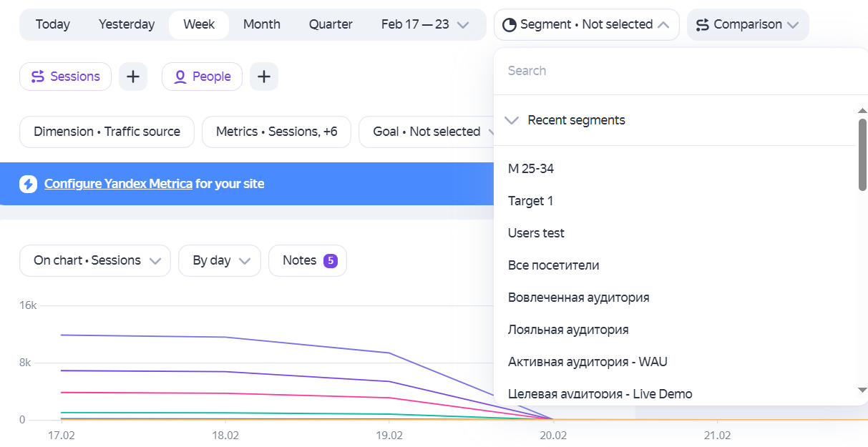Click the Notes count badge
The image size is (868, 447).
click(330, 260)
